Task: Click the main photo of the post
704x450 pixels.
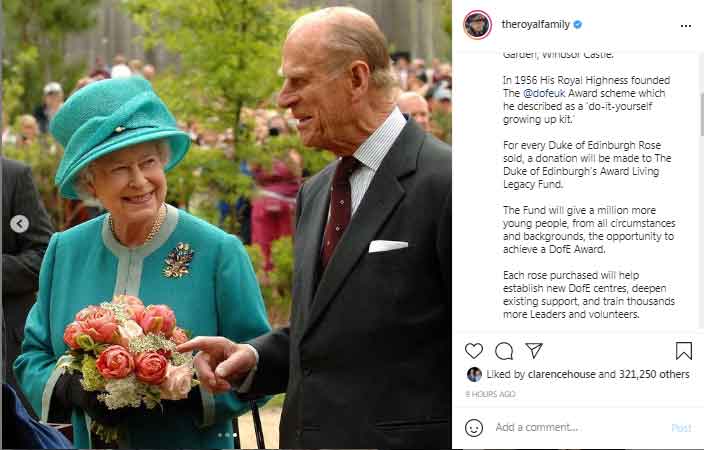Action: click(226, 225)
